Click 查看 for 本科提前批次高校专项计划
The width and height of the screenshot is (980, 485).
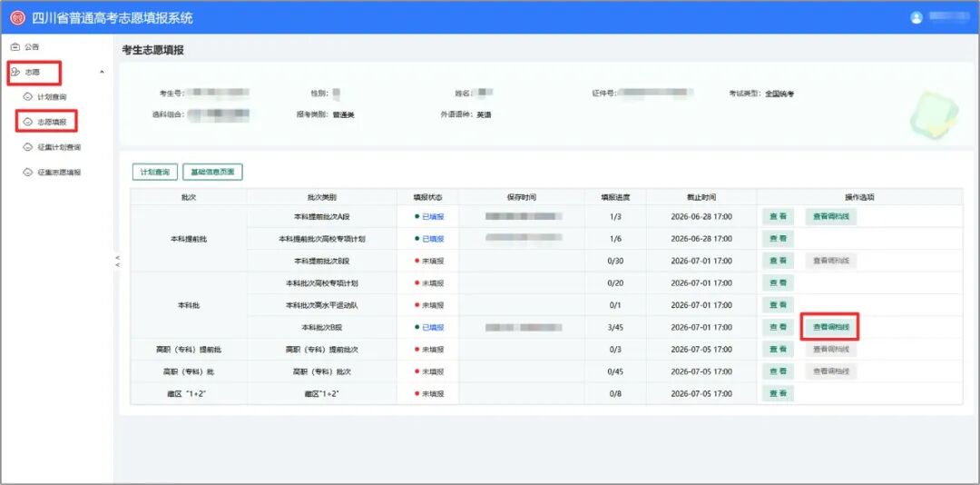778,239
